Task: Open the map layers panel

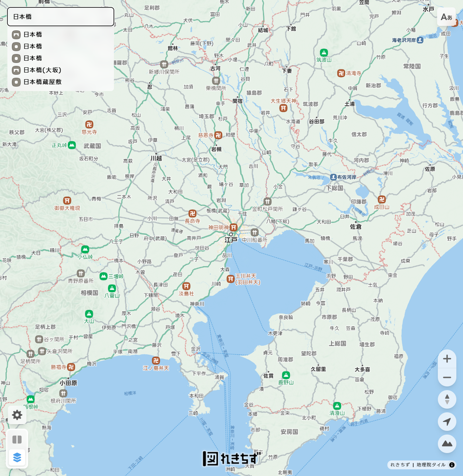Action: point(17,457)
